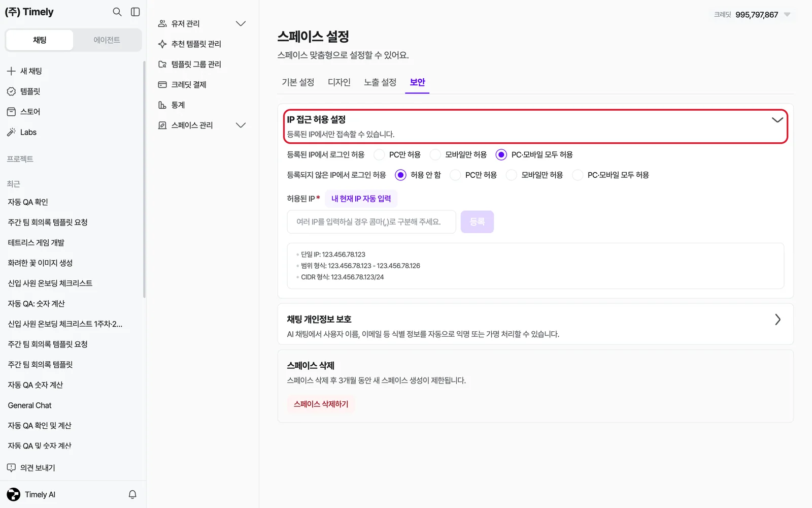Select 모바일만 허용 for registered IP login
Image resolution: width=812 pixels, height=508 pixels.
pyautogui.click(x=435, y=154)
